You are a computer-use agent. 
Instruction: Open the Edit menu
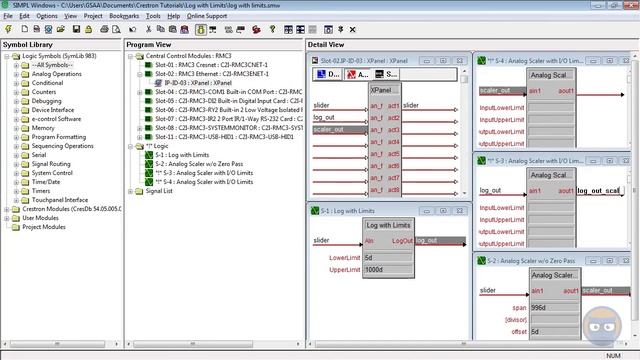coord(24,16)
